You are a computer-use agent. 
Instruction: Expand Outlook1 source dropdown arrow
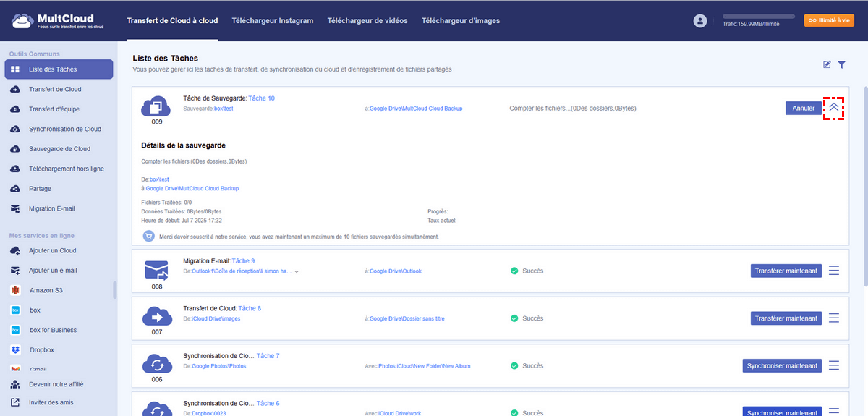tap(297, 271)
